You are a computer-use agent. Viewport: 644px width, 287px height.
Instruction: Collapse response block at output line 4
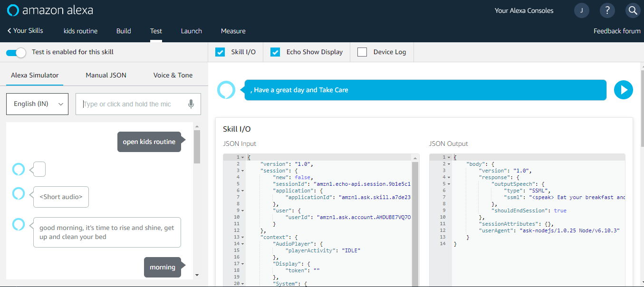tap(449, 177)
